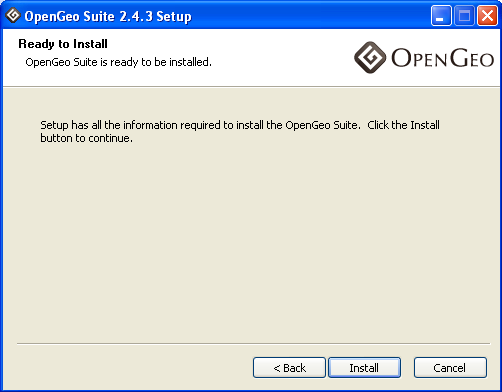The width and height of the screenshot is (502, 392).
Task: Click 'OpenGeo Suite is ready to be installed' subtitle
Action: tap(118, 62)
